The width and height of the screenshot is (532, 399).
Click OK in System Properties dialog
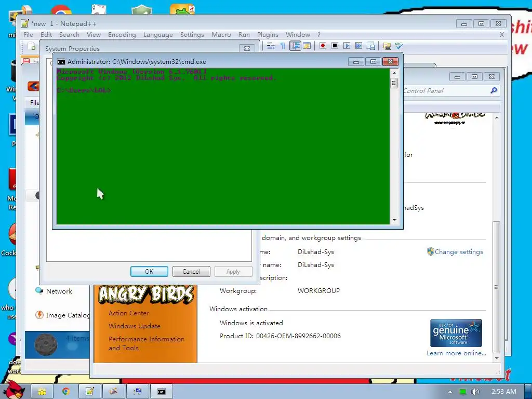coord(149,271)
